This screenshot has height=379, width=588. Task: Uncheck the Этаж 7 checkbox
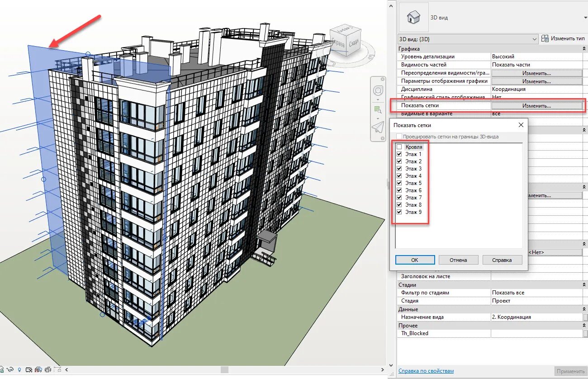[x=399, y=198]
